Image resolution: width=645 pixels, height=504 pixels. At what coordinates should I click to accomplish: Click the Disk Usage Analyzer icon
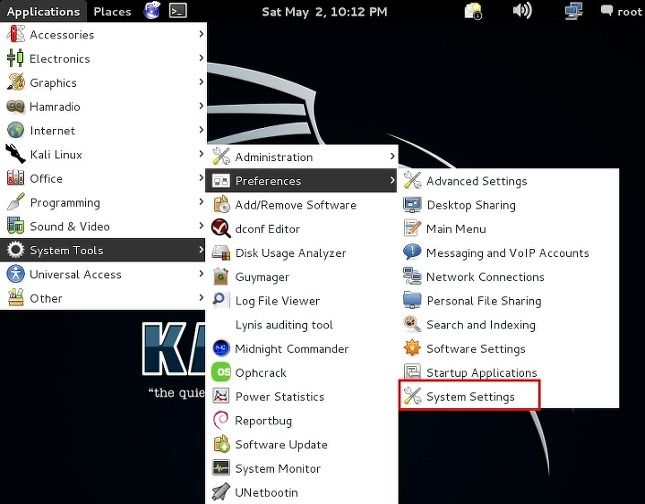(221, 253)
